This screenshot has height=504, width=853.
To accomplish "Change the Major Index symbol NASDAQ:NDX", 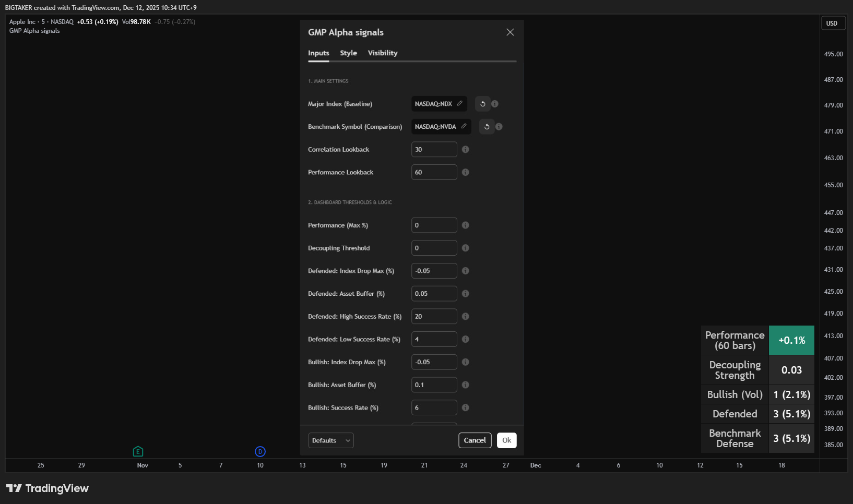I will [x=439, y=104].
